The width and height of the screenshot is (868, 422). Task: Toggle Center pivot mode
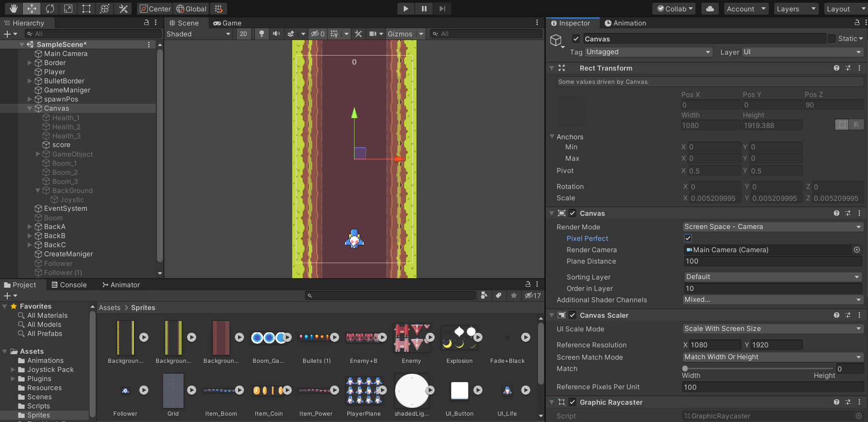[x=155, y=9]
